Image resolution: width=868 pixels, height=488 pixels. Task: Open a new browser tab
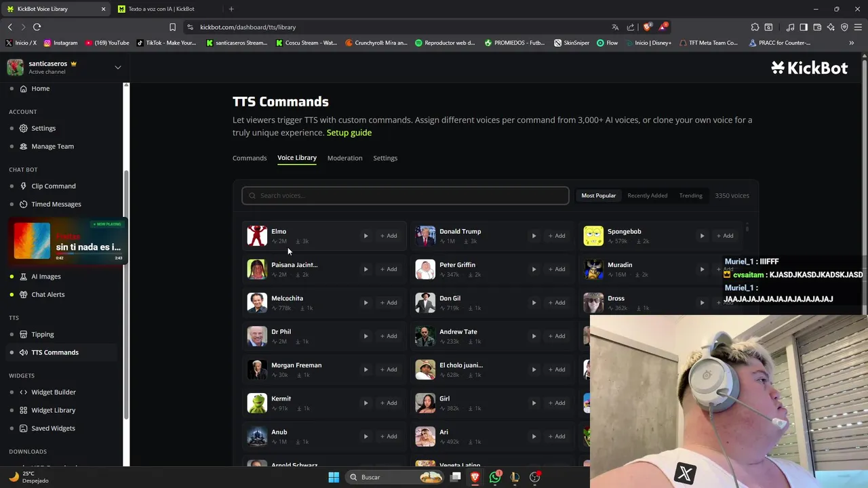(x=231, y=9)
